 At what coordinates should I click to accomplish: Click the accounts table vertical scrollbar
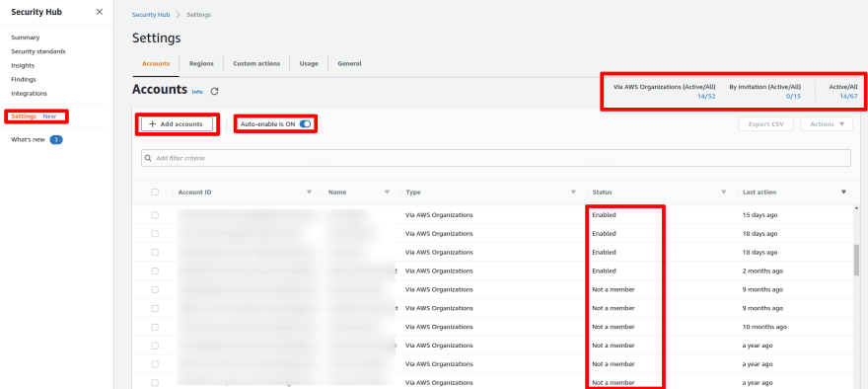tap(857, 261)
